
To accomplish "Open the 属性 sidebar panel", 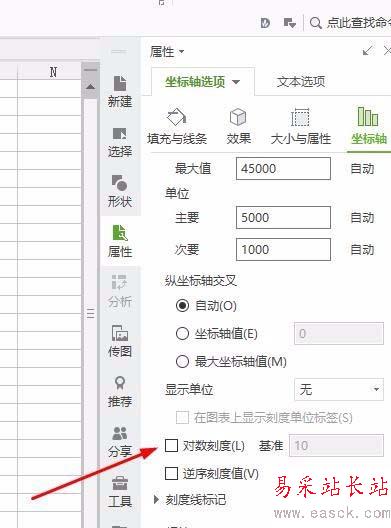I will click(x=120, y=241).
